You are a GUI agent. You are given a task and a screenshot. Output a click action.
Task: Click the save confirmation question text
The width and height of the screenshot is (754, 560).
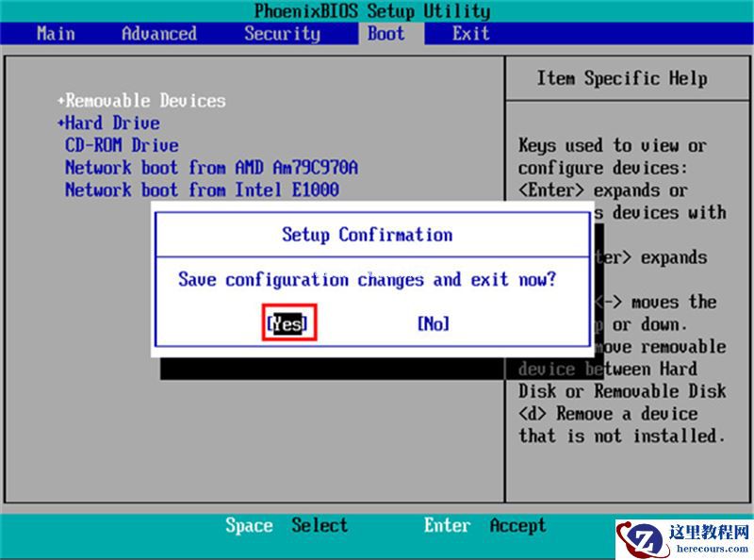[x=367, y=279]
